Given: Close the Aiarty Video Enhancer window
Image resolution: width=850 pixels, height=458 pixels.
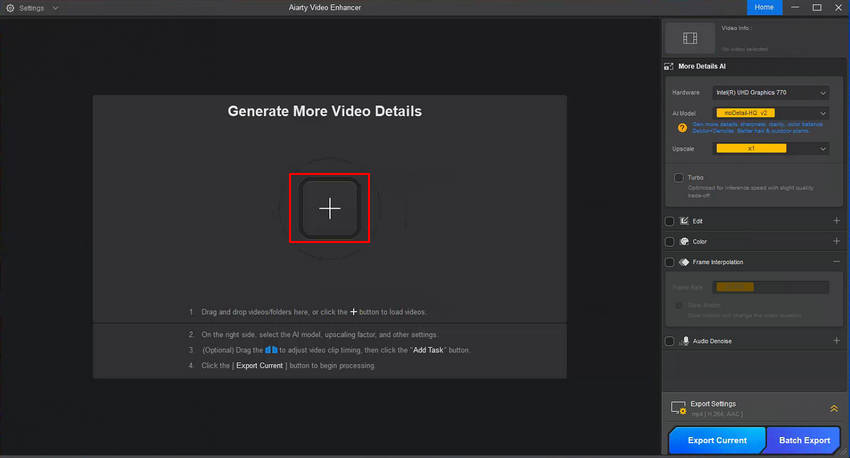Looking at the screenshot, I should point(838,7).
